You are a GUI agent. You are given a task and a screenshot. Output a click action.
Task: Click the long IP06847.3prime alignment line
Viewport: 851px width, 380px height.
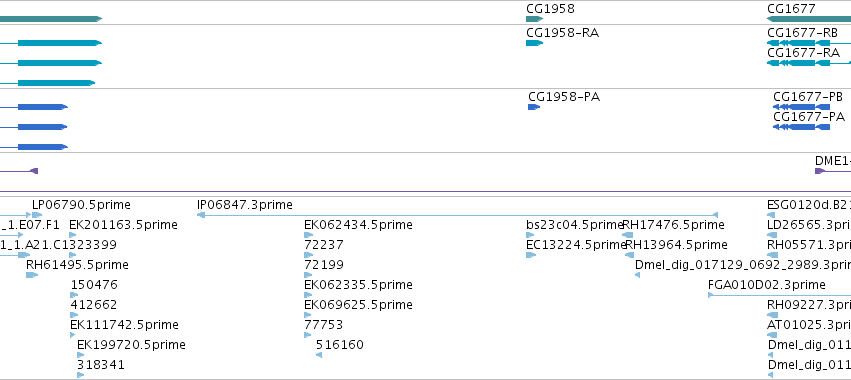[458, 215]
